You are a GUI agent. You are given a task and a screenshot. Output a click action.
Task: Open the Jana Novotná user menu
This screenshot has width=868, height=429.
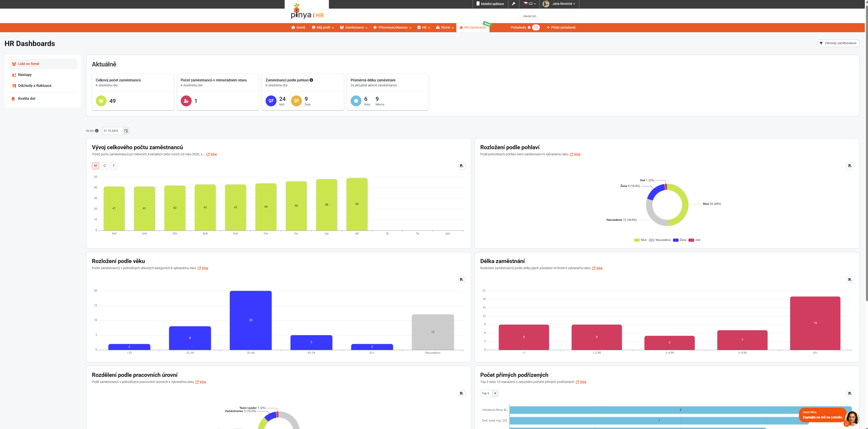(559, 4)
